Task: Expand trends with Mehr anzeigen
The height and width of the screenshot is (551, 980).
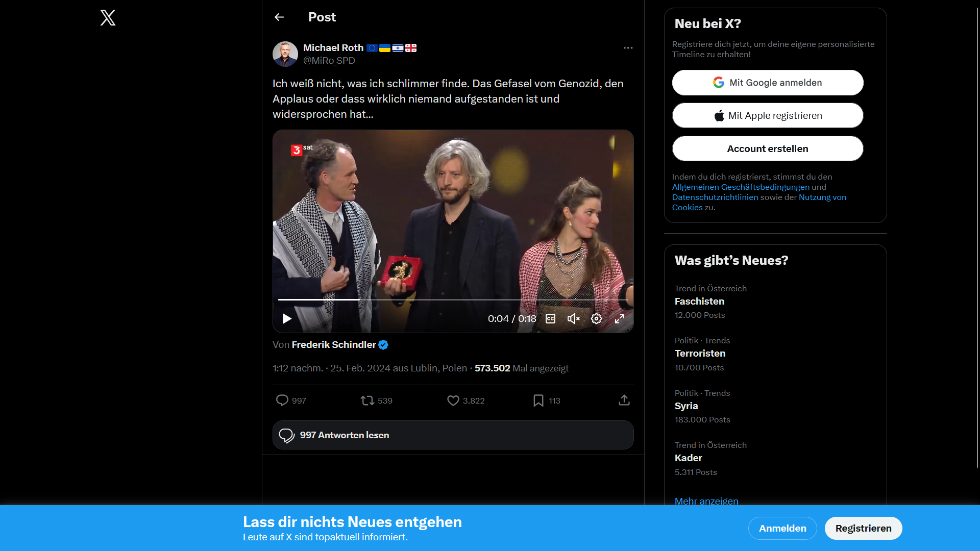Action: (x=706, y=501)
